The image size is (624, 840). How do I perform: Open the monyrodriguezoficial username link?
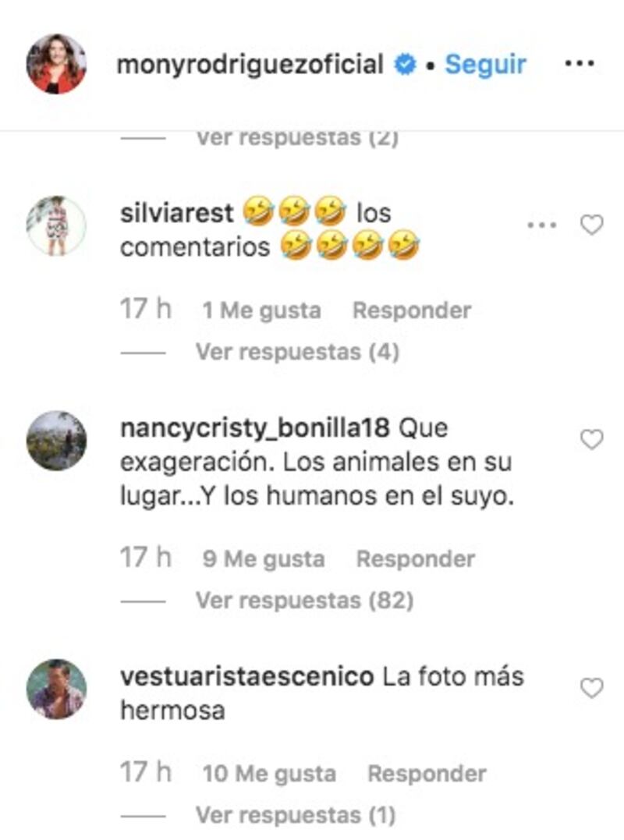pyautogui.click(x=250, y=65)
